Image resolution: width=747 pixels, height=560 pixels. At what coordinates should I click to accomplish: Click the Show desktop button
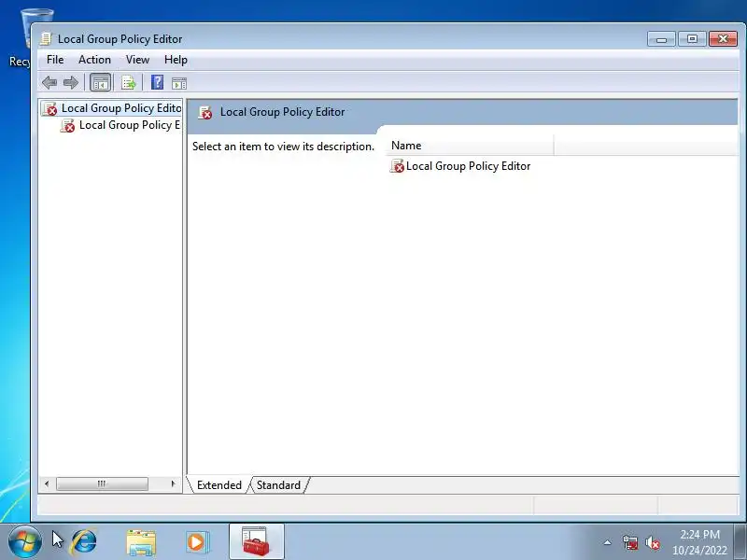pos(740,542)
